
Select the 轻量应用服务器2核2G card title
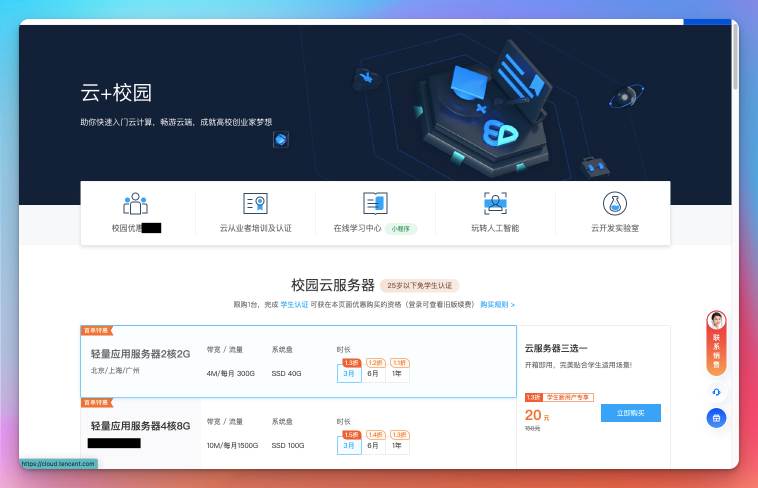click(140, 354)
